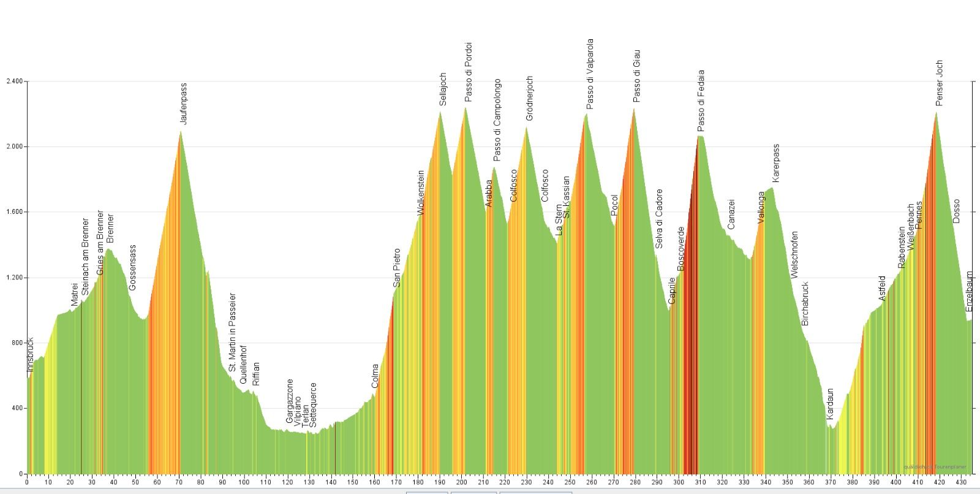Select the Gossensass label
980x494 pixels.
coord(132,268)
